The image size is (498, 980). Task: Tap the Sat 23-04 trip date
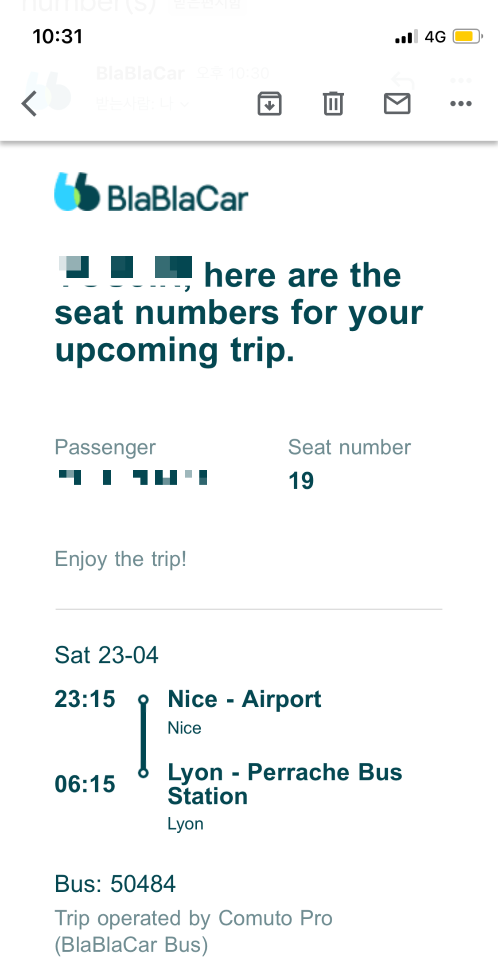(x=106, y=655)
